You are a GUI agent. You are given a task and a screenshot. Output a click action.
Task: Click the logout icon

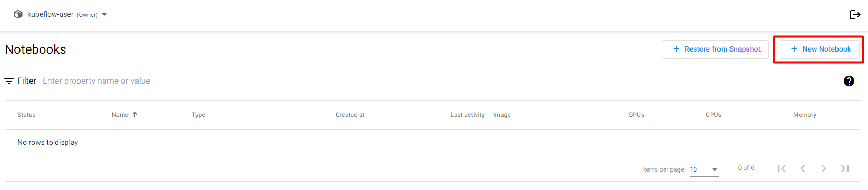tap(855, 15)
